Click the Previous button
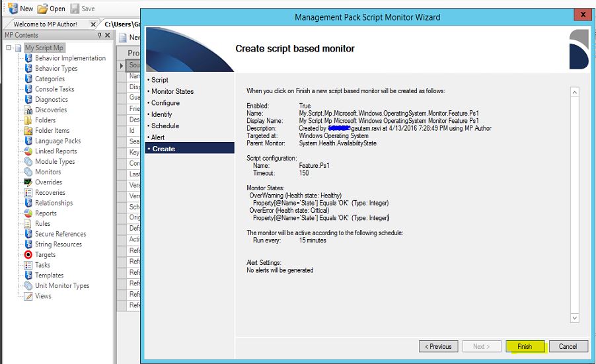The width and height of the screenshot is (596, 364). pyautogui.click(x=438, y=347)
